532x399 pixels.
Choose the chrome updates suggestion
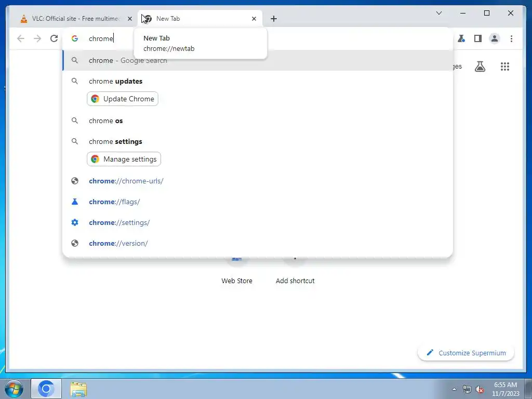point(258,81)
